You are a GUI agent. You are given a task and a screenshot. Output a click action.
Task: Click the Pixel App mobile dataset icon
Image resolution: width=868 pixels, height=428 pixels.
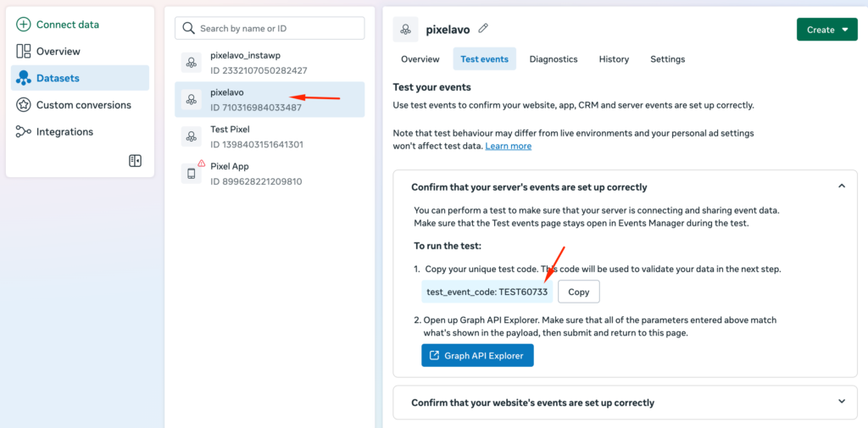[191, 173]
